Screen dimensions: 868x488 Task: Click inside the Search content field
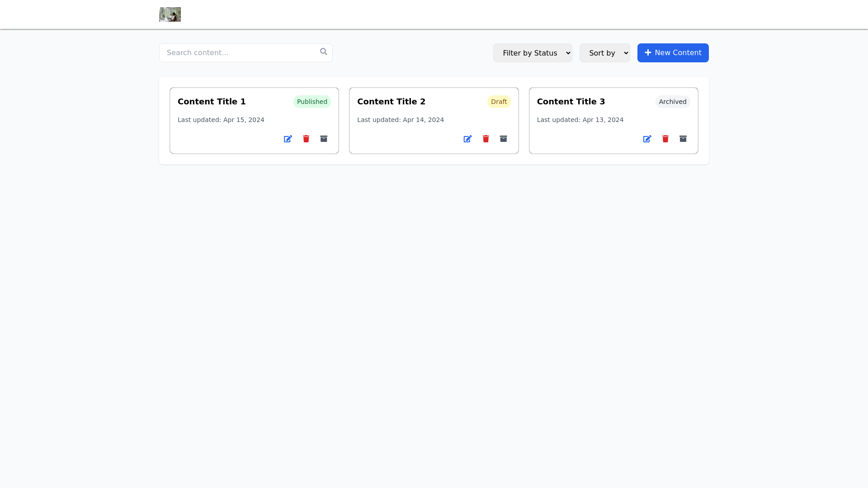pyautogui.click(x=235, y=52)
